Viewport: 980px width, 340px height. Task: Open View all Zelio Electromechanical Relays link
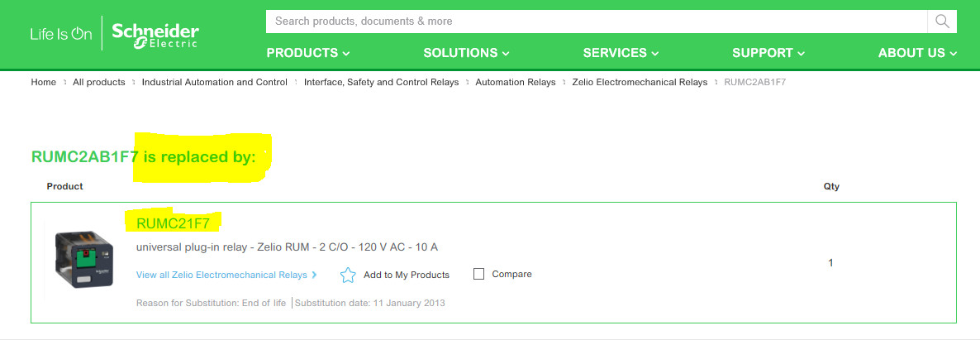(226, 275)
